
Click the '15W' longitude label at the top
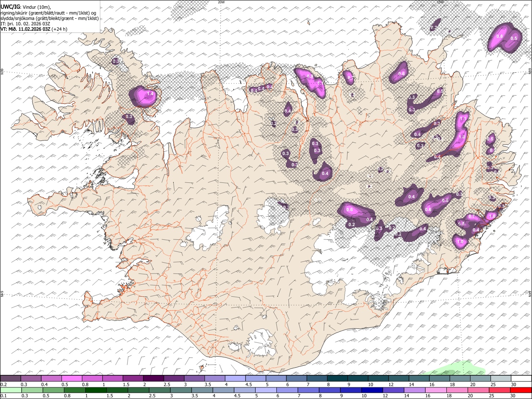click(x=441, y=2)
